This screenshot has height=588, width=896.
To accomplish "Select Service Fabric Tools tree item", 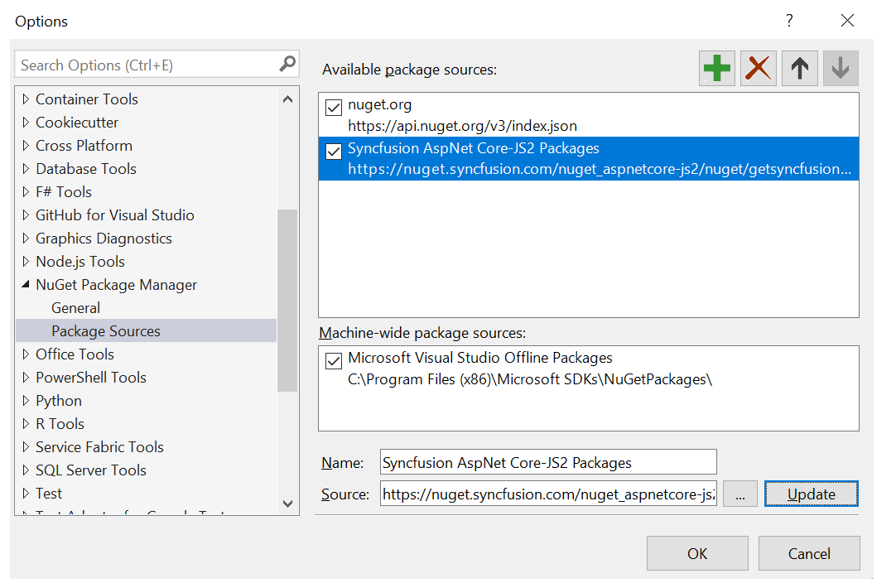I will click(99, 447).
